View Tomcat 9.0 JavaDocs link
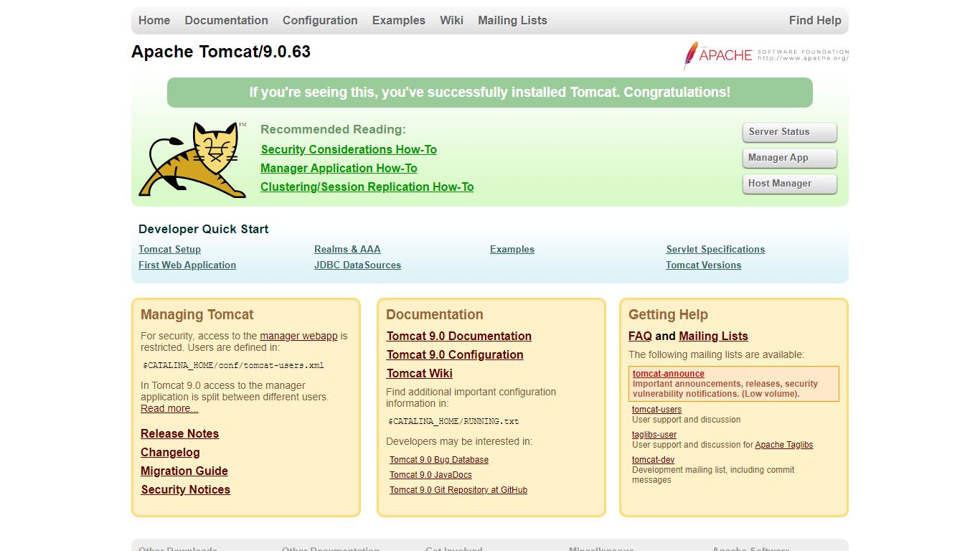The image size is (980, 551). point(430,475)
